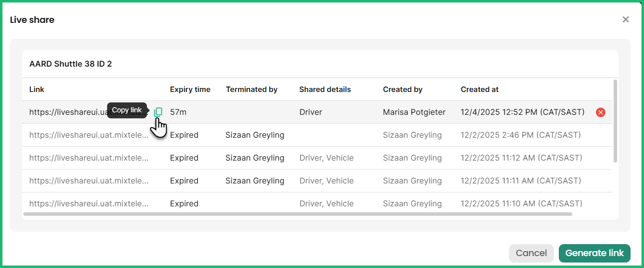644x268 pixels.
Task: Click the expired link created 12/2/2025 11:12 AM
Action: point(89,158)
